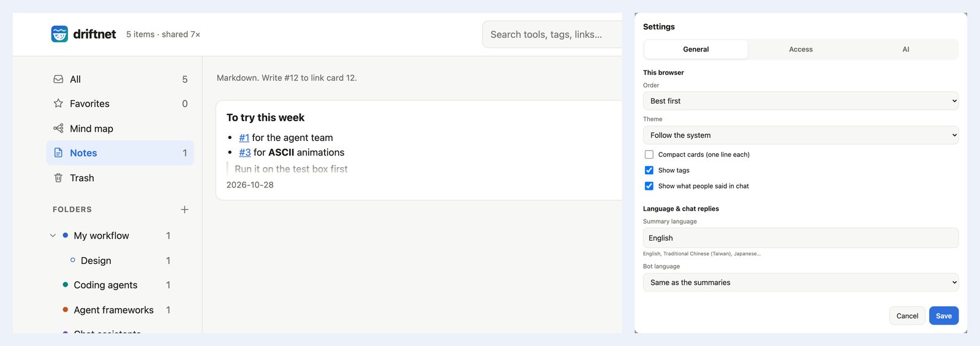Open Favorites list in sidebar
Viewport: 980px width, 346px height.
click(x=120, y=103)
